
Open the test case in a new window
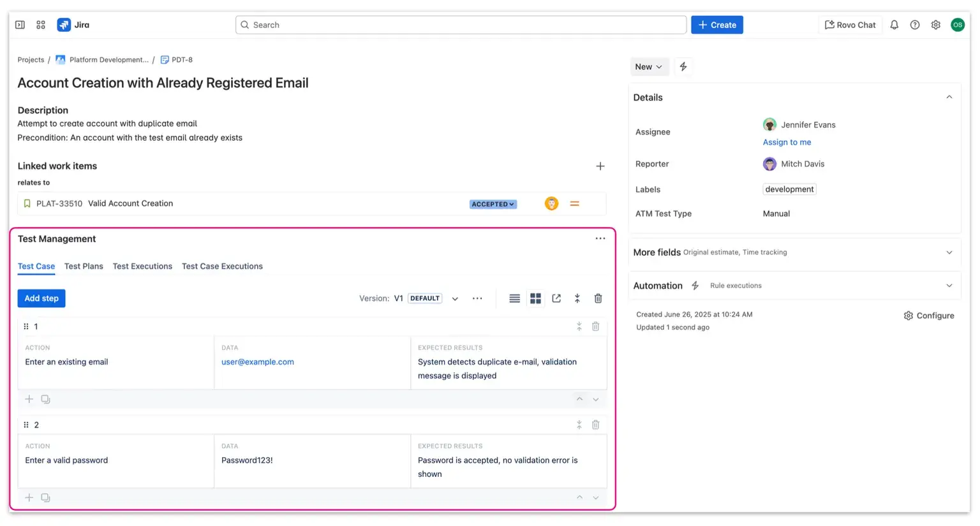(x=556, y=298)
